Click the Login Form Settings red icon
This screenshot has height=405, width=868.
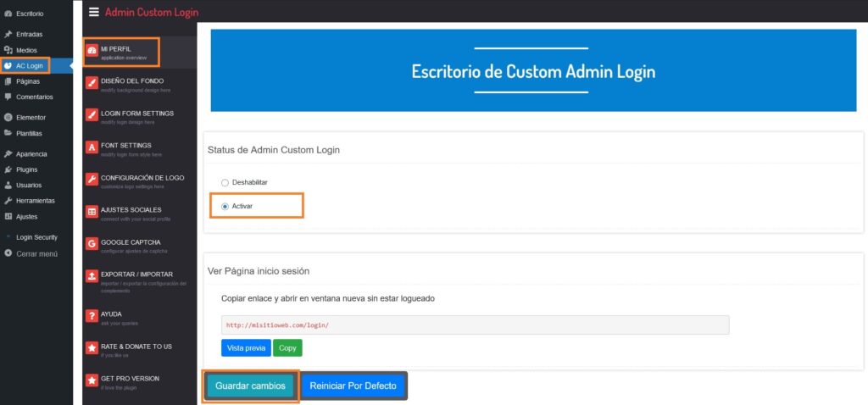(92, 115)
